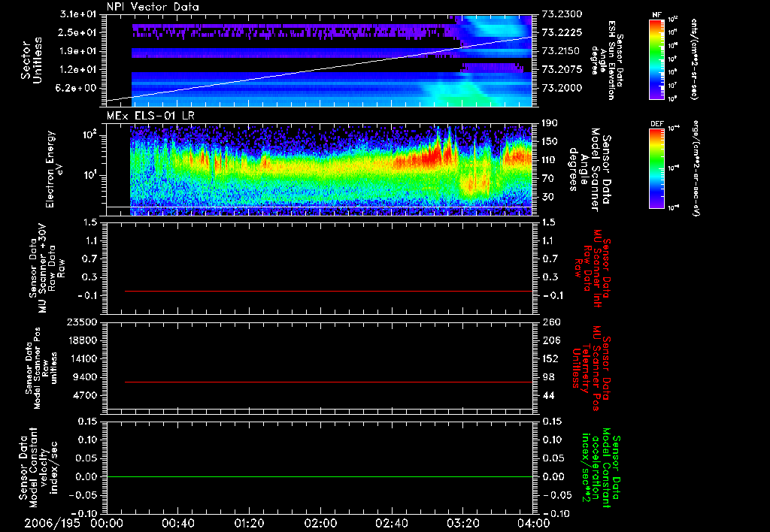Click the 'cnts/(cm**2-sr-sec)' units label
The image size is (770, 532).
click(x=694, y=59)
